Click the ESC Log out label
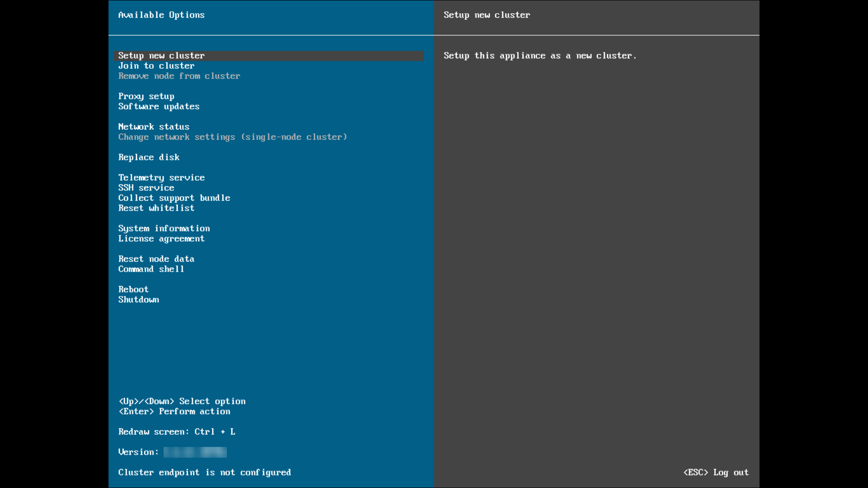The height and width of the screenshot is (488, 868). coord(716,473)
